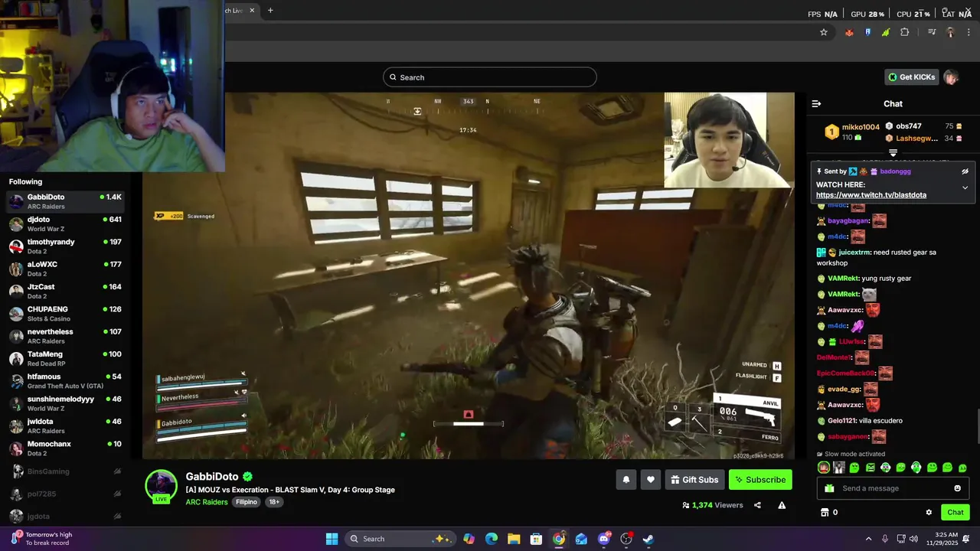This screenshot has width=980, height=551.
Task: Pick the first green emote in chat
Action: 854,468
